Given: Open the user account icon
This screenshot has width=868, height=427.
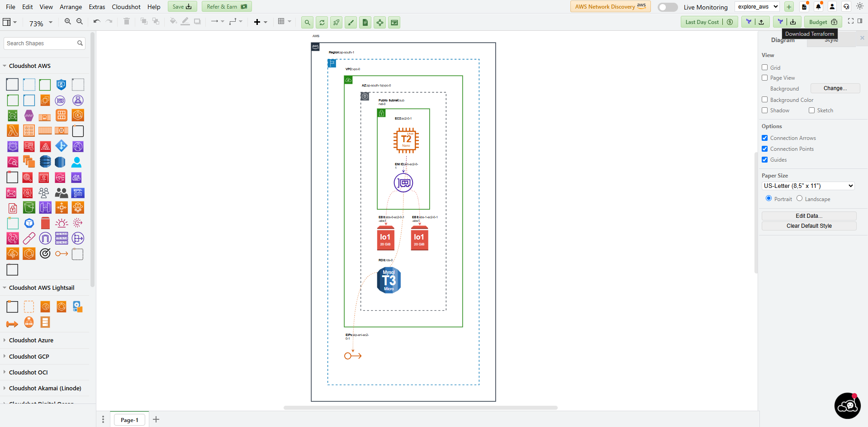Looking at the screenshot, I should (x=832, y=7).
